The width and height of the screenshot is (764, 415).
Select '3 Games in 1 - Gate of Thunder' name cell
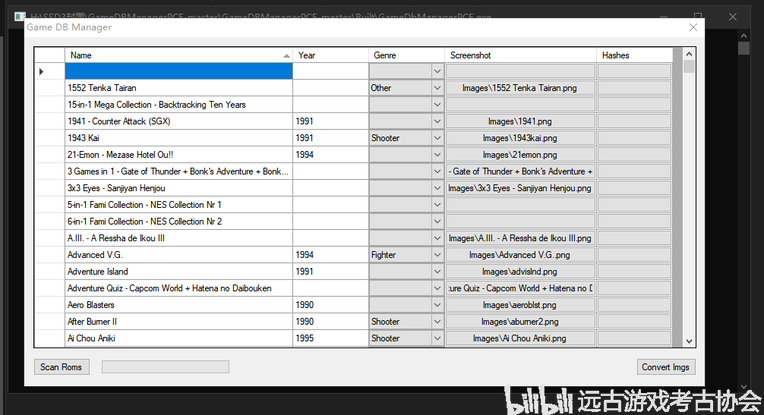[178, 171]
